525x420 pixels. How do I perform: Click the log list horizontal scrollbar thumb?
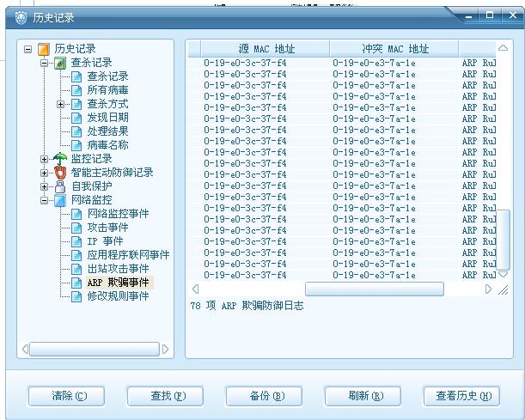(375, 289)
